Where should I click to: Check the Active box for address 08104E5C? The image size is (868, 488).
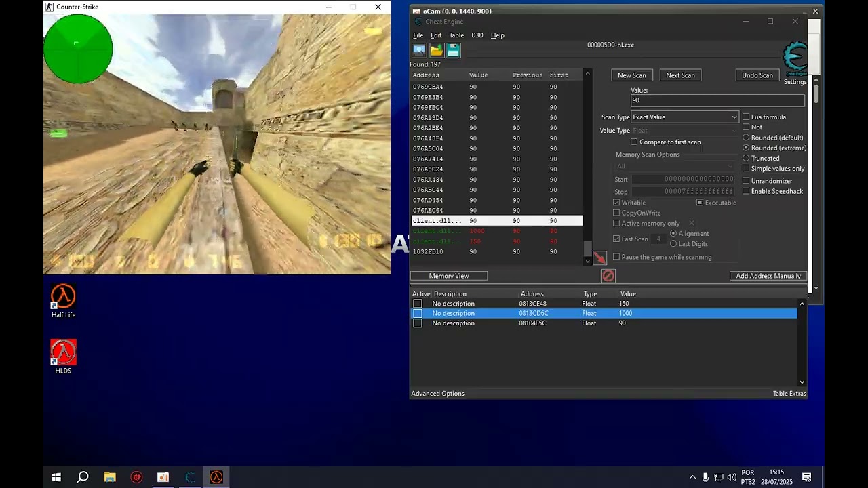(418, 323)
